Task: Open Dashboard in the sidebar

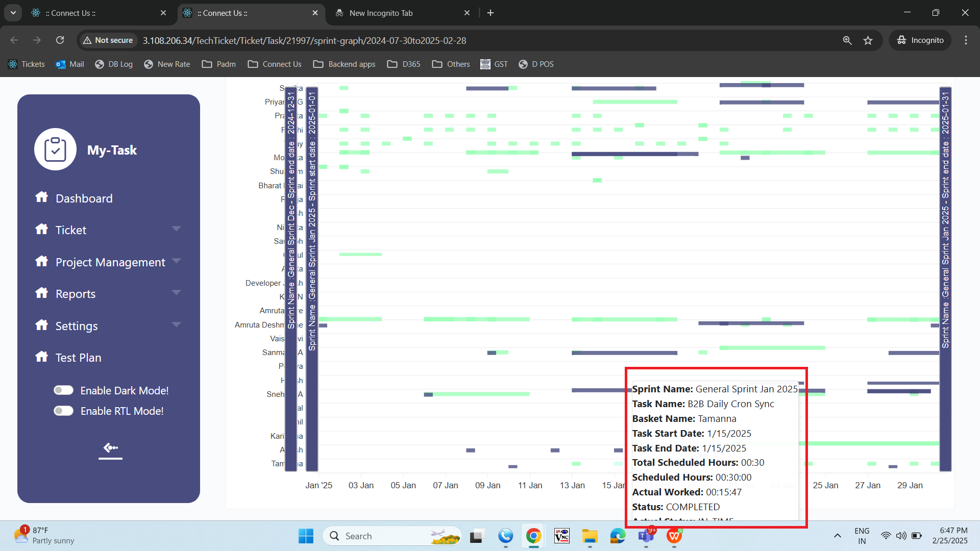Action: click(84, 198)
